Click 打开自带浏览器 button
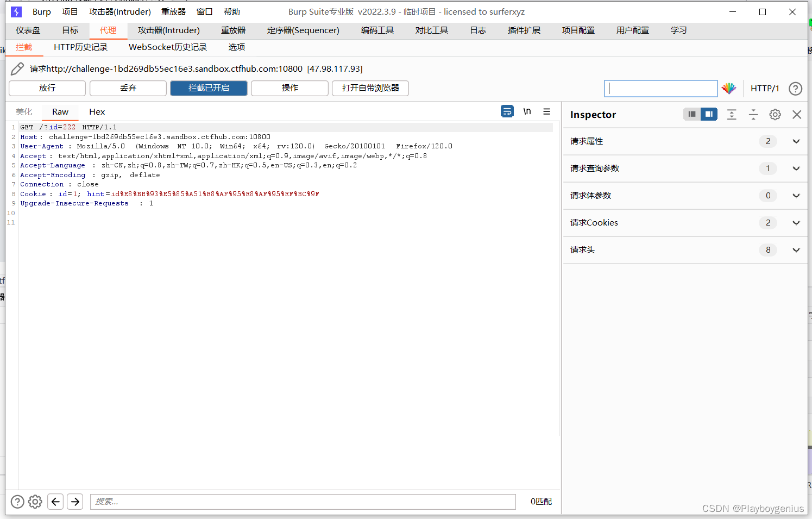The width and height of the screenshot is (812, 519). point(370,88)
